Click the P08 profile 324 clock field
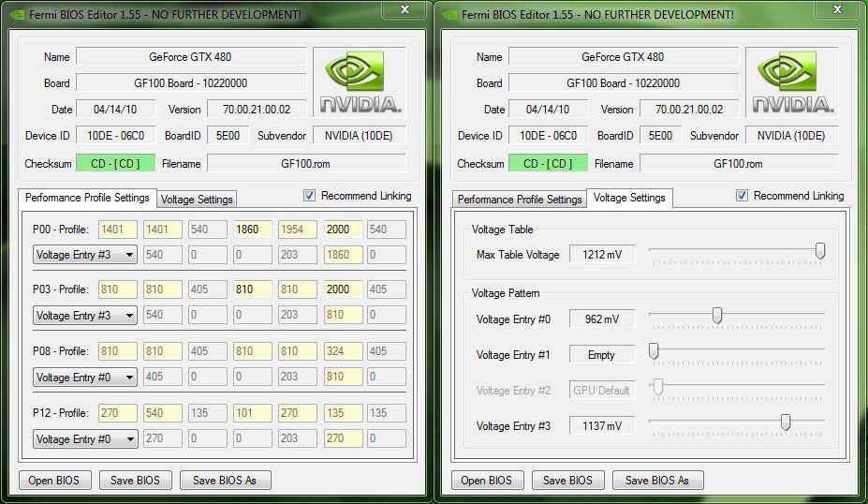Image resolution: width=868 pixels, height=504 pixels. tap(343, 351)
